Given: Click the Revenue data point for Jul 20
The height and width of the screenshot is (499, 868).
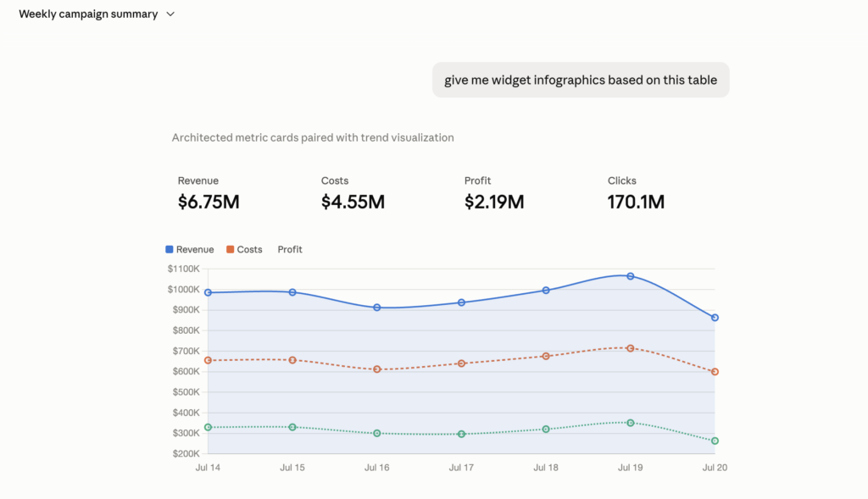Looking at the screenshot, I should [x=715, y=318].
